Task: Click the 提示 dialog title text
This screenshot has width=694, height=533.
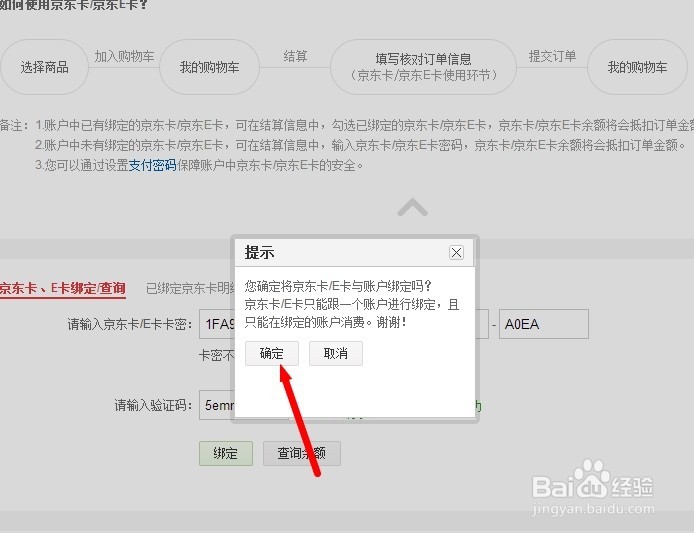Action: click(260, 252)
